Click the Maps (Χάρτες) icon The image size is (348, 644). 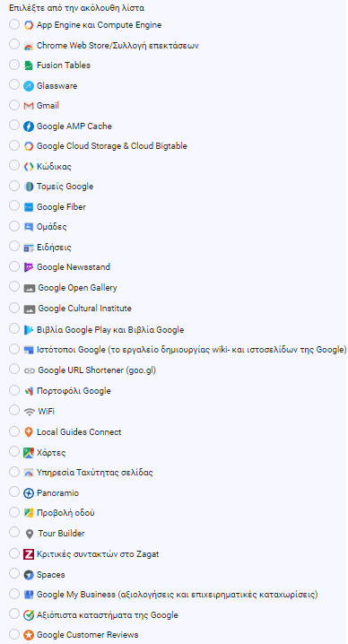29,453
